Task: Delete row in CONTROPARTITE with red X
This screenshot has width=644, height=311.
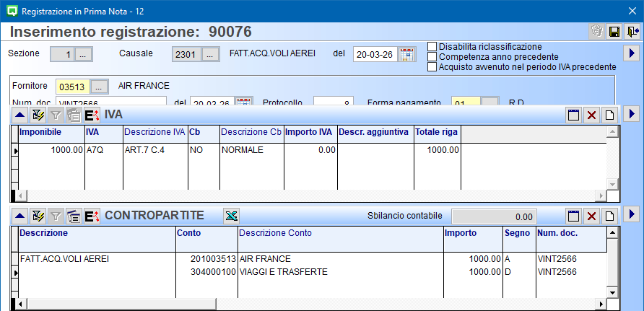Action: tap(591, 216)
